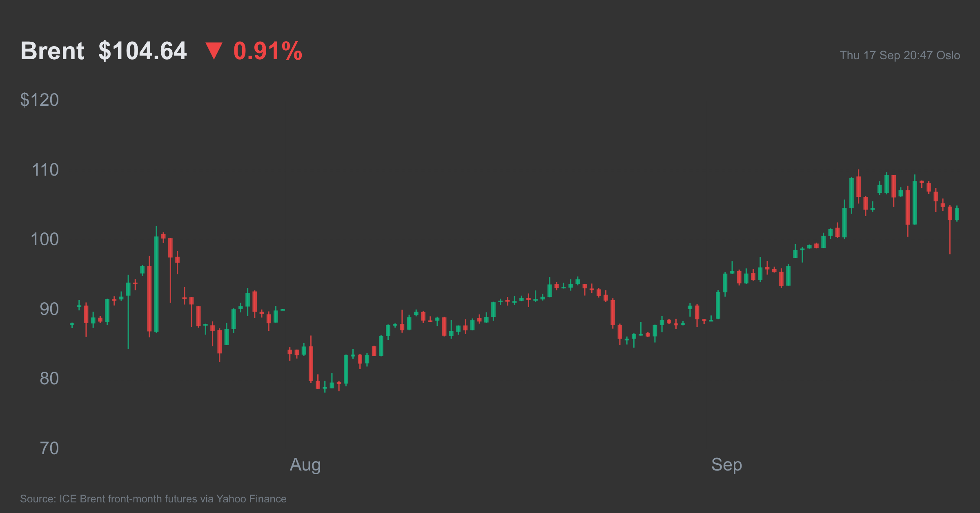Click the 80 y-axis label
980x513 pixels.
coord(49,379)
